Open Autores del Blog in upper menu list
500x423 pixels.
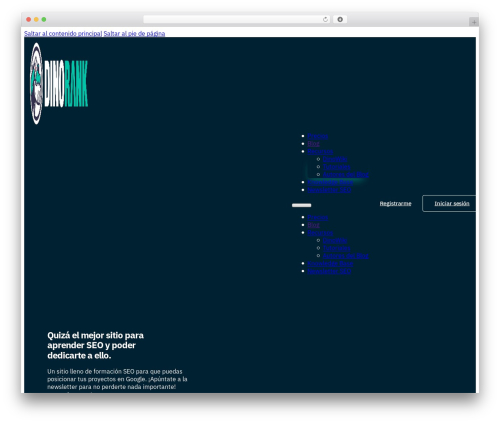click(x=346, y=174)
